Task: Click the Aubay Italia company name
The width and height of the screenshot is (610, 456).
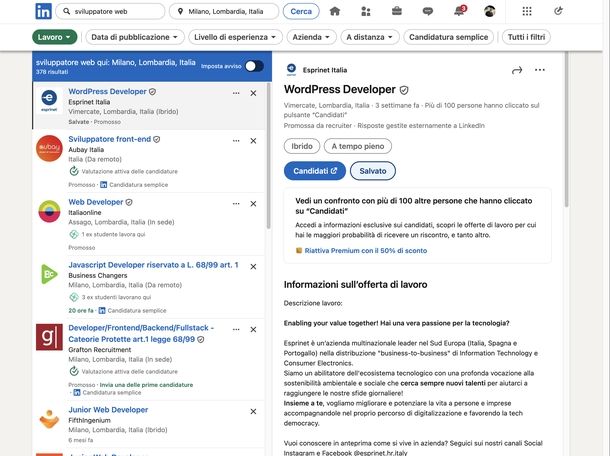Action: [x=86, y=150]
